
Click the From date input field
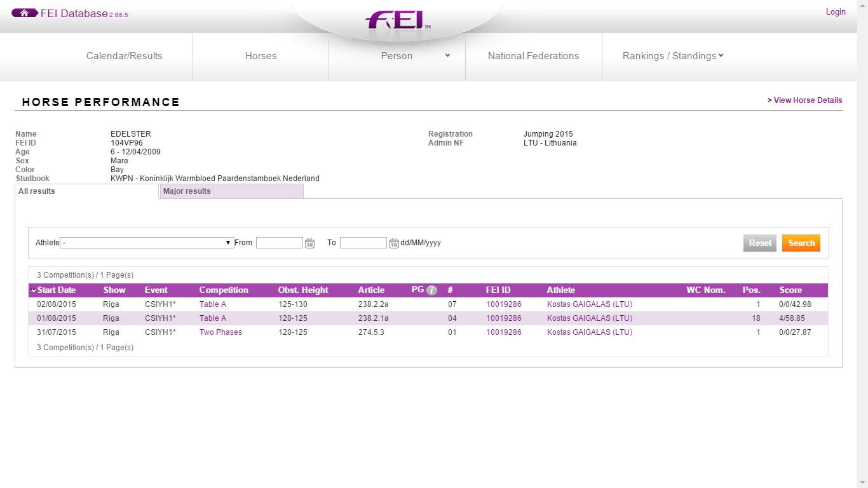279,243
